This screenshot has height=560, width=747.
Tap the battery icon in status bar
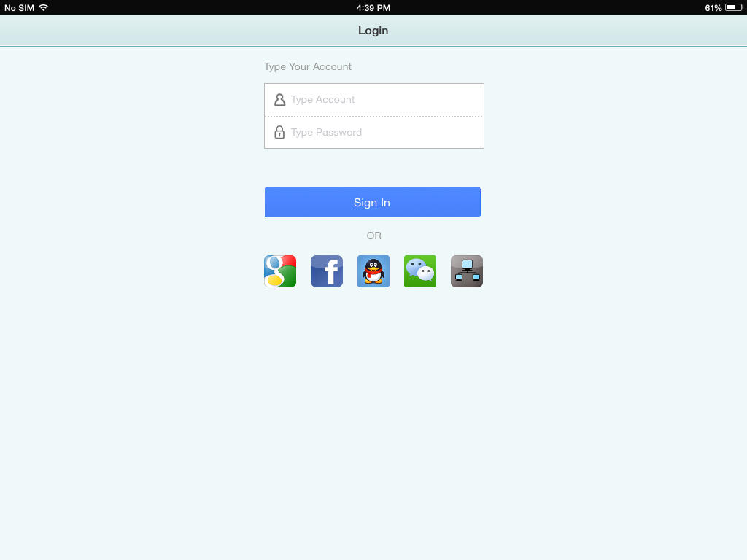coord(734,7)
